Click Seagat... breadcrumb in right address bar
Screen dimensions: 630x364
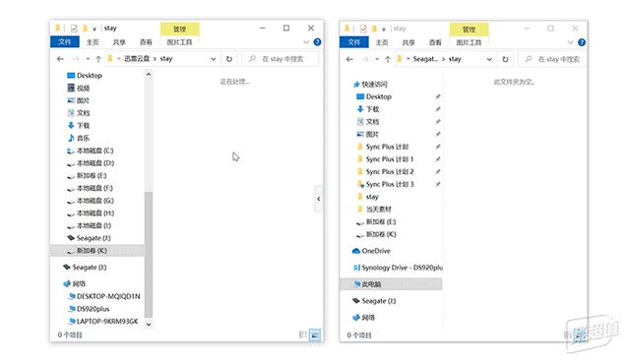[x=425, y=59]
